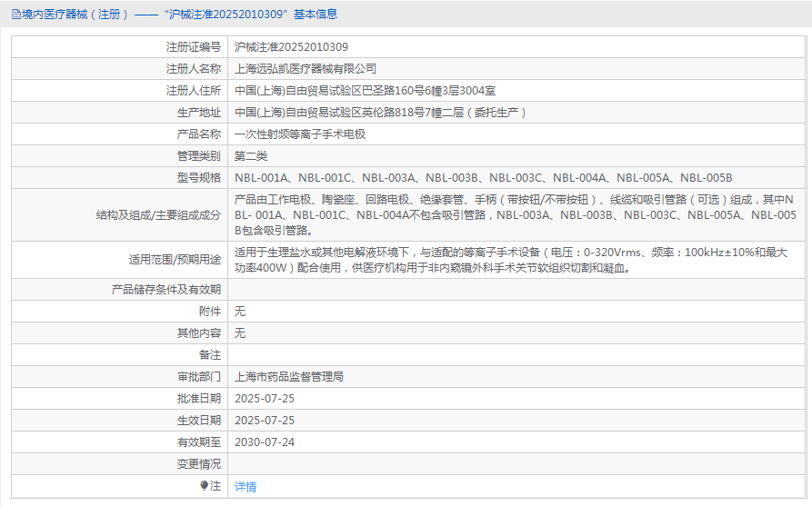
Task: Select the model list starting NBL-001A
Action: (483, 177)
